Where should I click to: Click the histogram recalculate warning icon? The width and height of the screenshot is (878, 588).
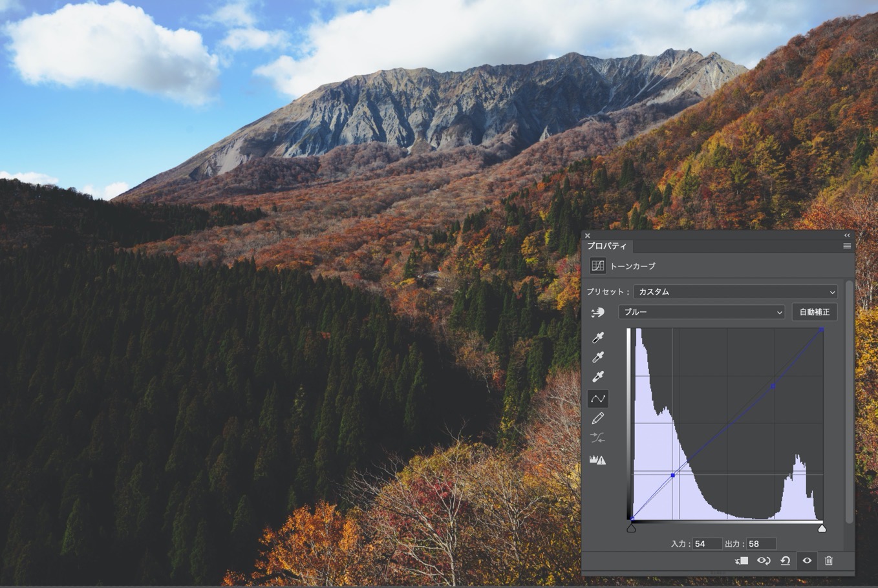pos(598,460)
